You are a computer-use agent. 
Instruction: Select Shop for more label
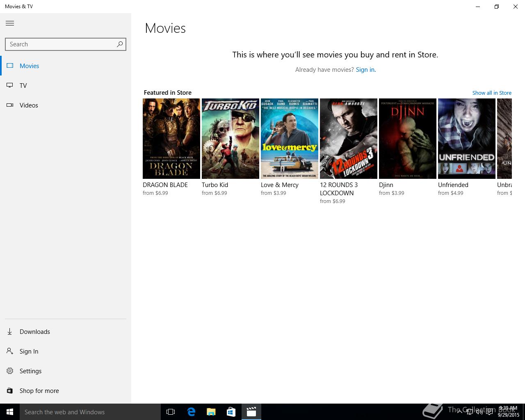pos(39,390)
